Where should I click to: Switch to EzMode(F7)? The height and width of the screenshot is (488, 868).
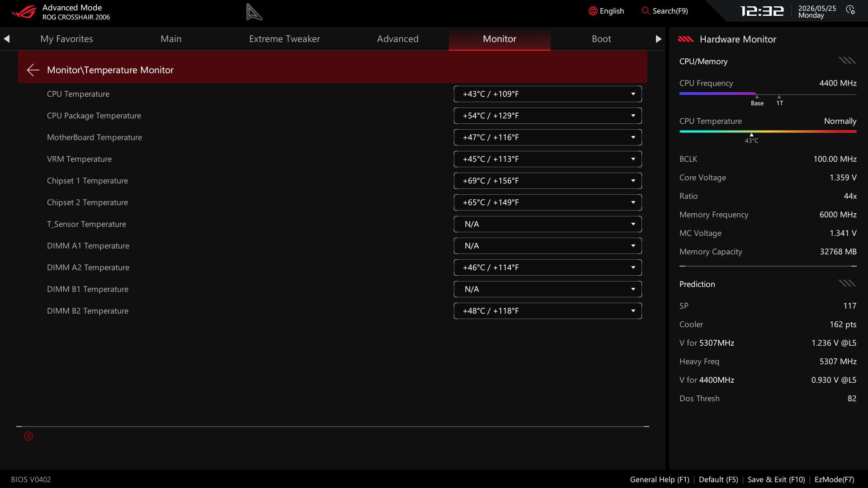click(834, 479)
